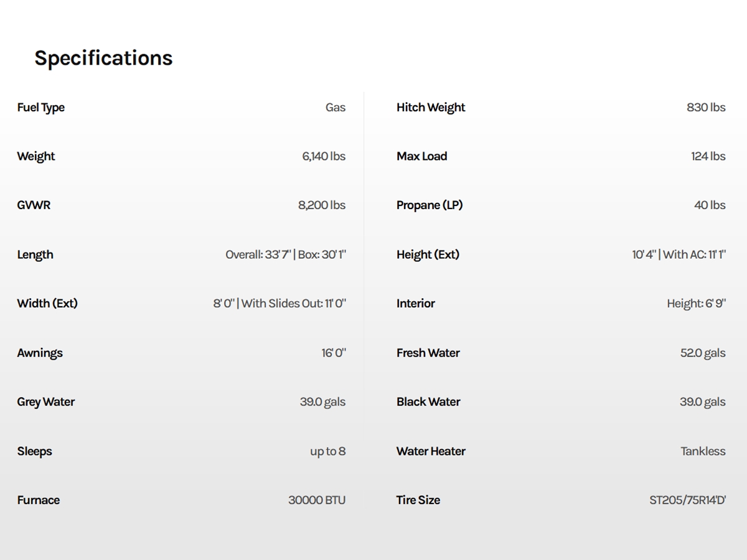Click the GVWR label

pos(34,205)
